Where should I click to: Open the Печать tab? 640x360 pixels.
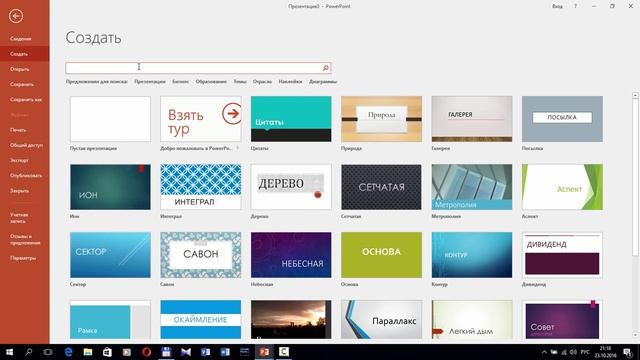click(18, 130)
